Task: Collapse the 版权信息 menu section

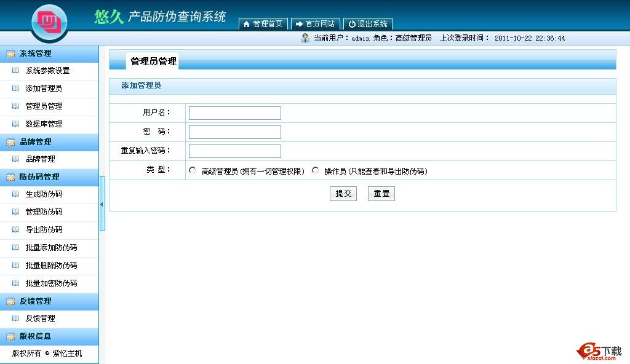Action: coord(49,336)
